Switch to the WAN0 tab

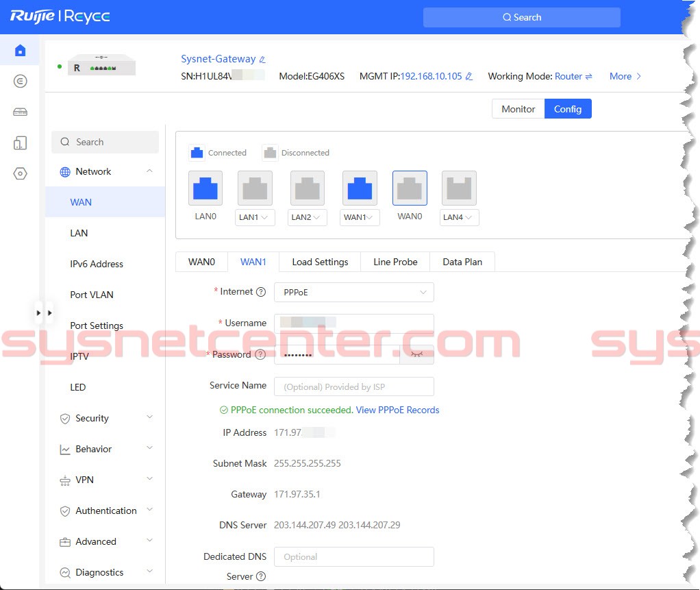201,262
